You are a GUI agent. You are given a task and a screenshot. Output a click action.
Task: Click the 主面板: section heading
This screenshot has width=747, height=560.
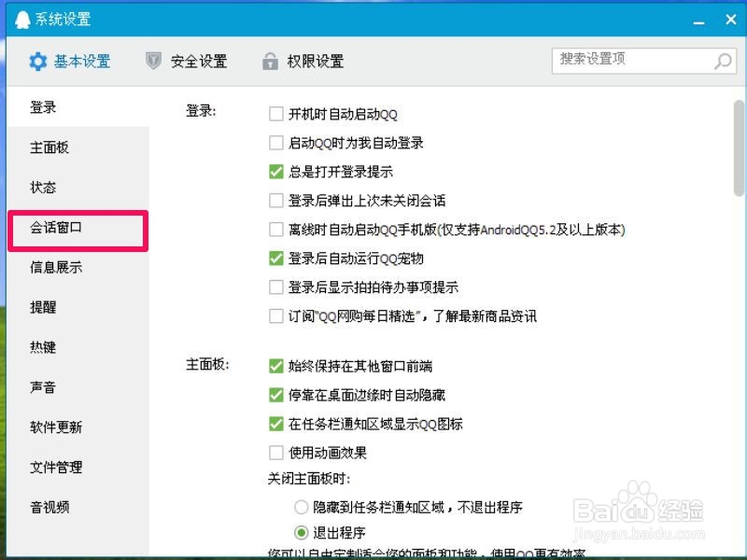point(207,365)
